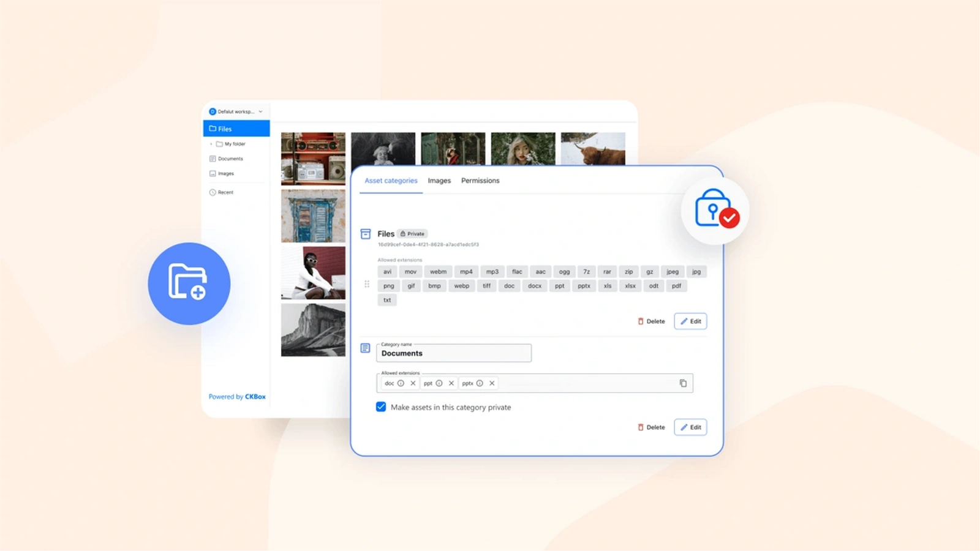Remove the pptx extension chip
Viewport: 980px width, 551px height.
pyautogui.click(x=492, y=383)
